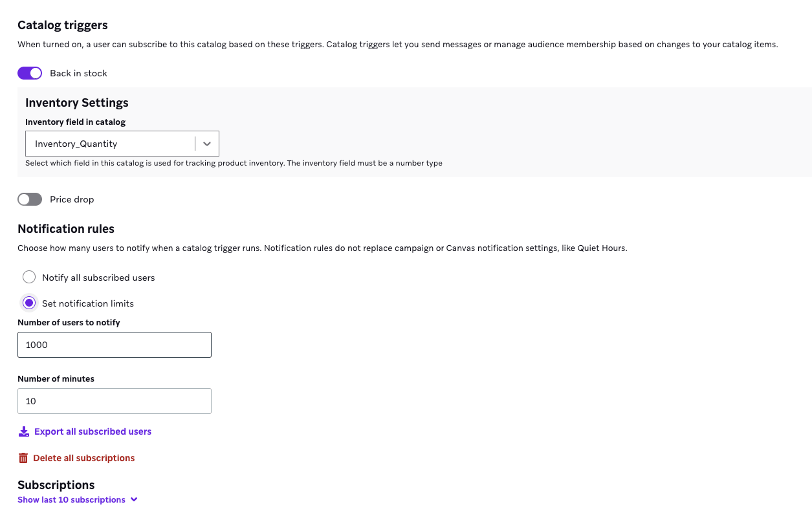Select Set notification limits
Image resolution: width=812 pixels, height=522 pixels.
point(29,303)
